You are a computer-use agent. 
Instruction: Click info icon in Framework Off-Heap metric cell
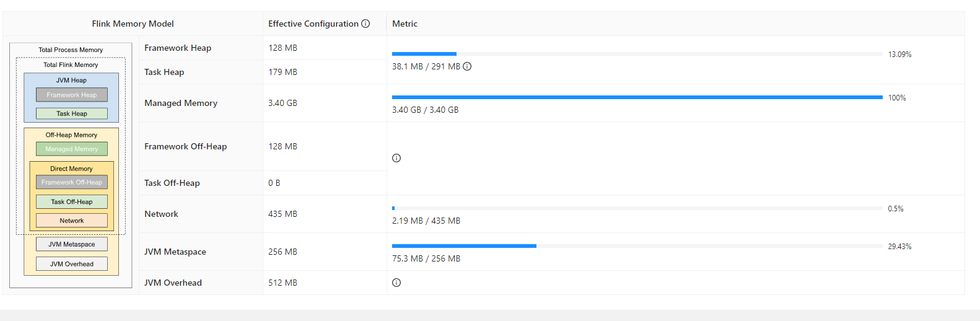[396, 158]
